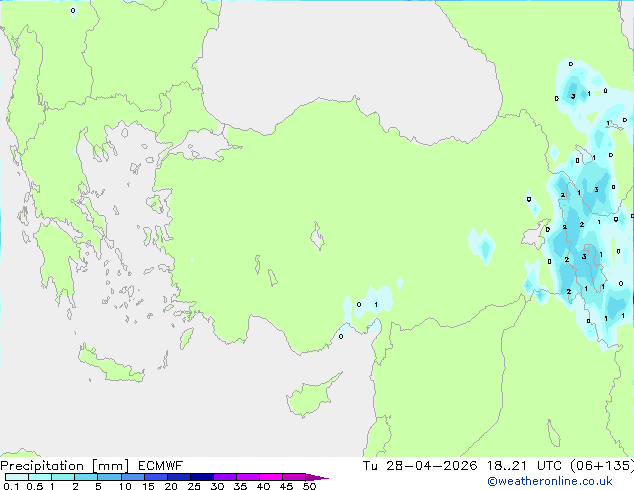Pick the 10–15 mm legend colour
This screenshot has height=490, width=634.
point(132,477)
